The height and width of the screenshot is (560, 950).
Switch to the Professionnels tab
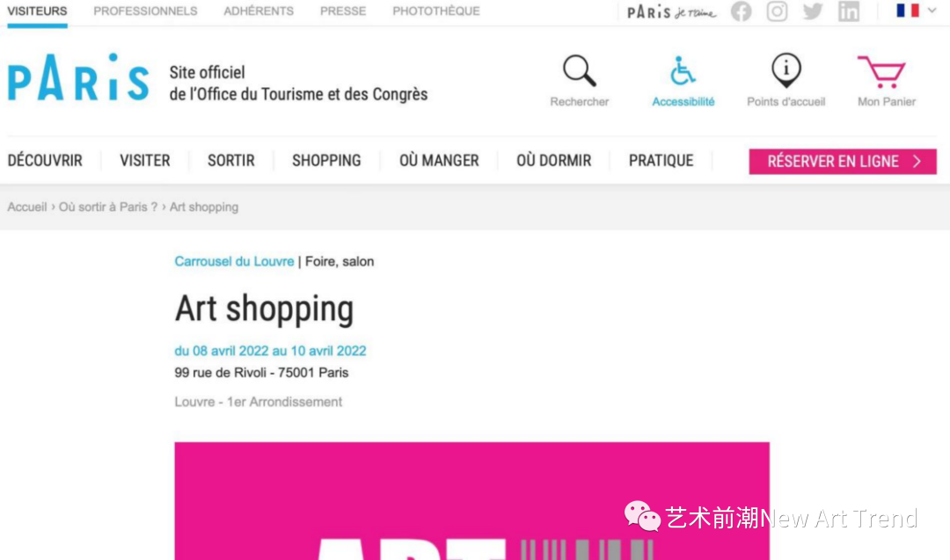(145, 11)
